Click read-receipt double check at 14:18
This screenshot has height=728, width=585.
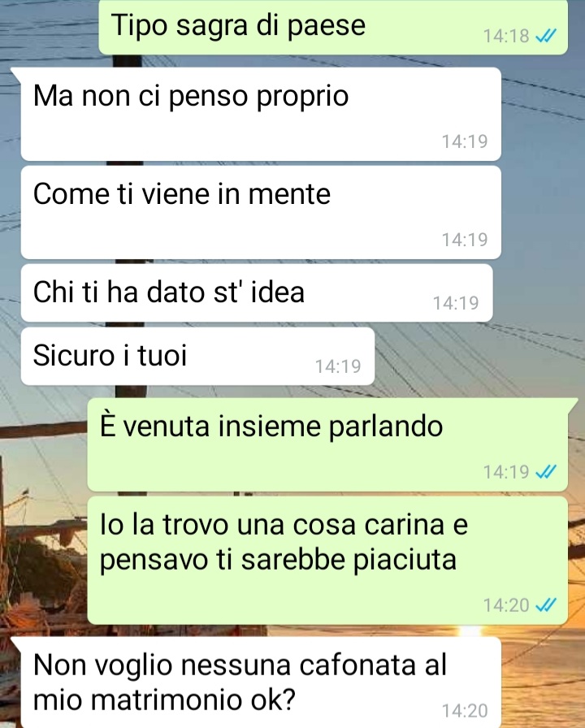[545, 36]
